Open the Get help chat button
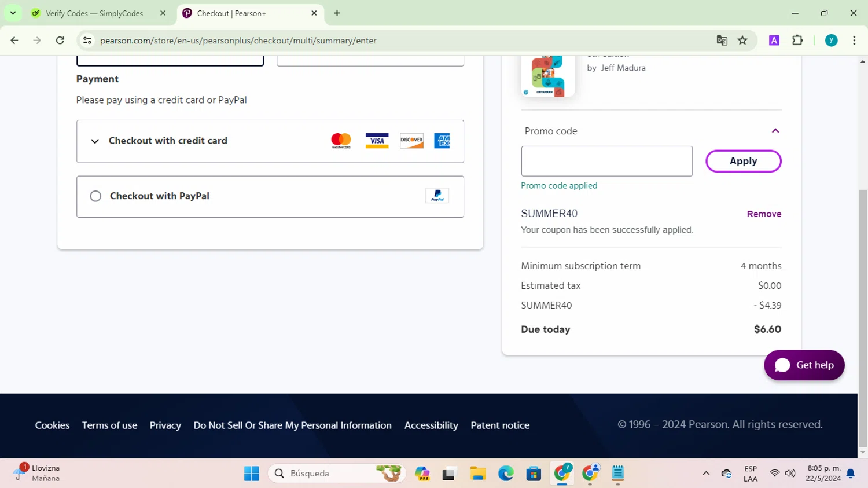The image size is (868, 488). point(804,365)
